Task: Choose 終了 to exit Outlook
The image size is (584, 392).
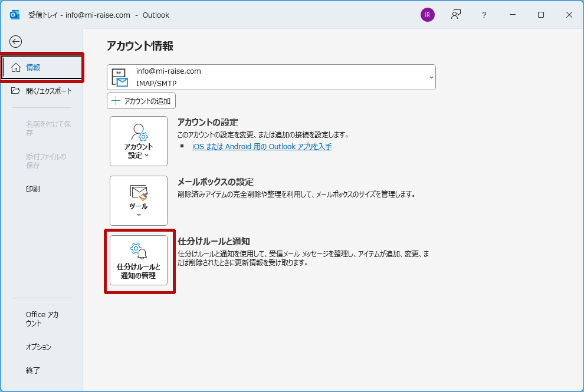Action: 33,371
